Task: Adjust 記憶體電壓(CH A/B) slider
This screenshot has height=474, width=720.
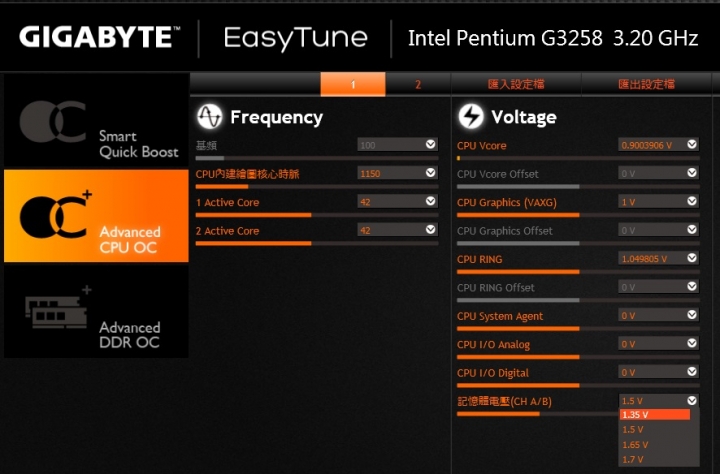Action: [x=538, y=414]
